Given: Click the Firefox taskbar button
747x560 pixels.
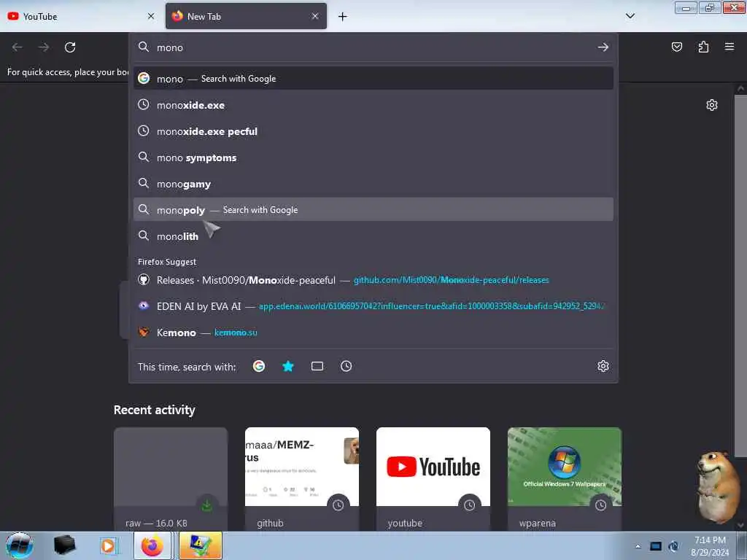Looking at the screenshot, I should [x=152, y=545].
